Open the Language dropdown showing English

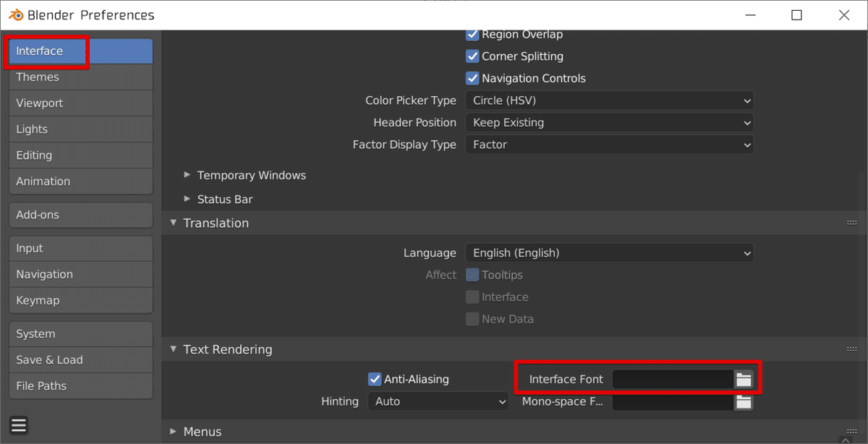coord(608,253)
